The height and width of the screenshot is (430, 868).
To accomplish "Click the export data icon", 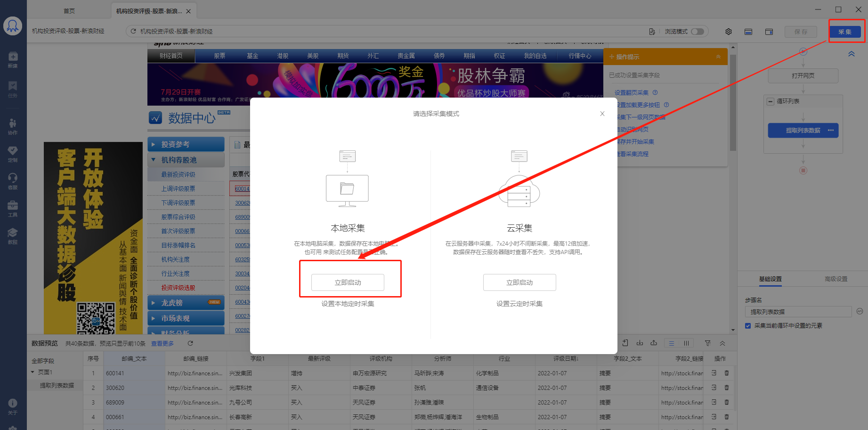I will click(x=654, y=343).
